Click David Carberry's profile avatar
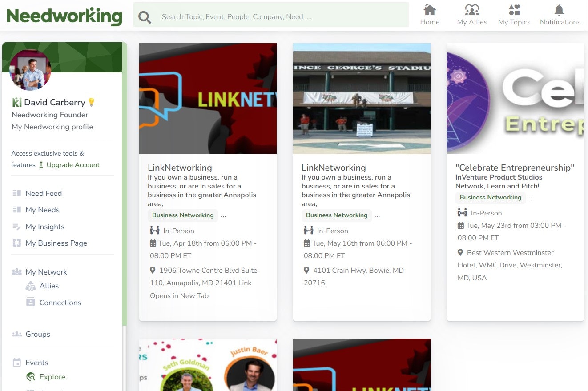Screen dimensions: 588x391 [30, 70]
